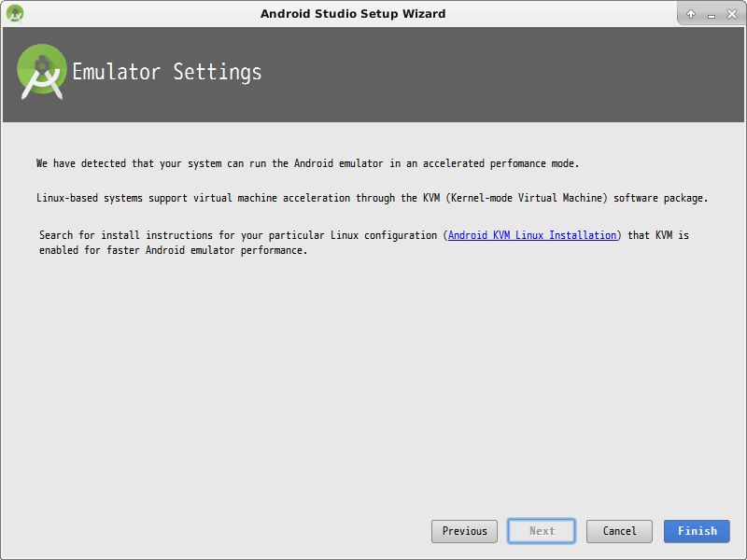Click the Android Studio logo in the header
The height and width of the screenshot is (560, 747).
pyautogui.click(x=42, y=71)
